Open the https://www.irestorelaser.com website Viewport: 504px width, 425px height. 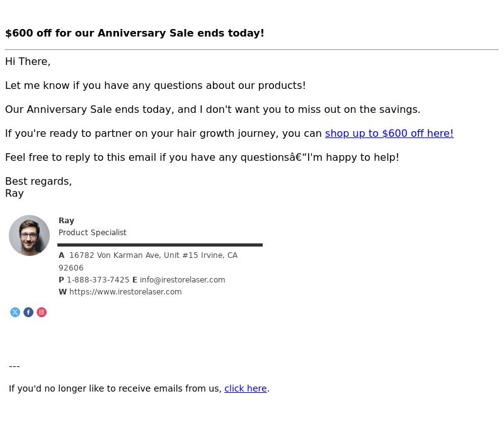tap(125, 292)
